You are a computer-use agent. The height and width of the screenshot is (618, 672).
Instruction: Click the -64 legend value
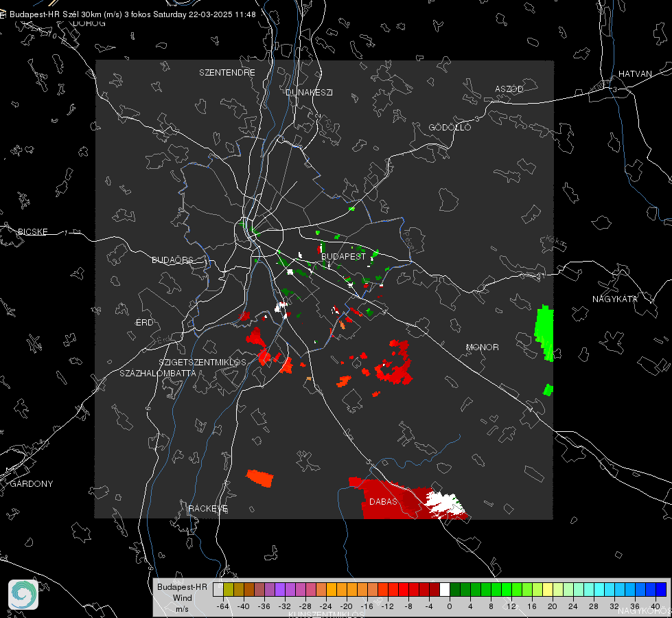click(222, 606)
